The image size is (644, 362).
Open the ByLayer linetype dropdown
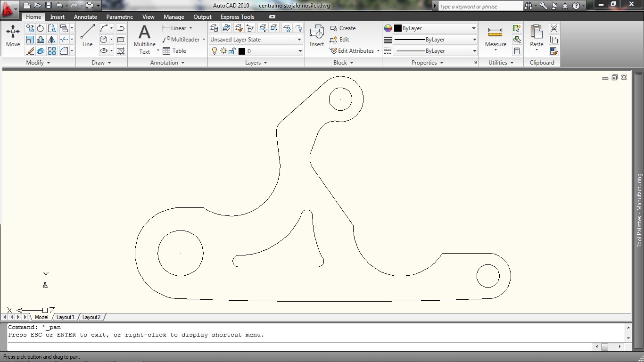[474, 51]
